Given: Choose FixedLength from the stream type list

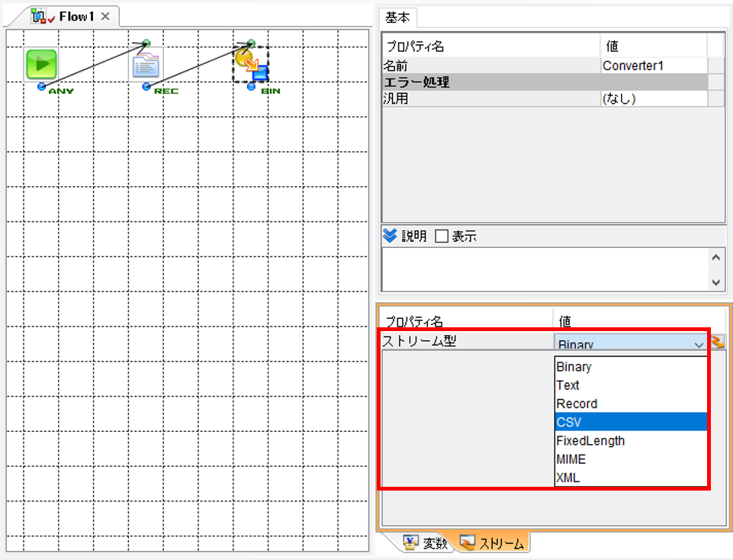Looking at the screenshot, I should pyautogui.click(x=631, y=440).
